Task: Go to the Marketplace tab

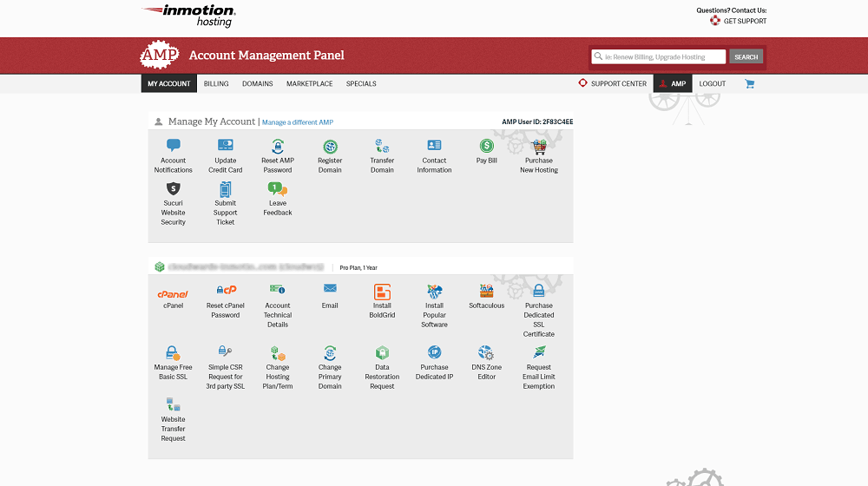Action: [310, 83]
